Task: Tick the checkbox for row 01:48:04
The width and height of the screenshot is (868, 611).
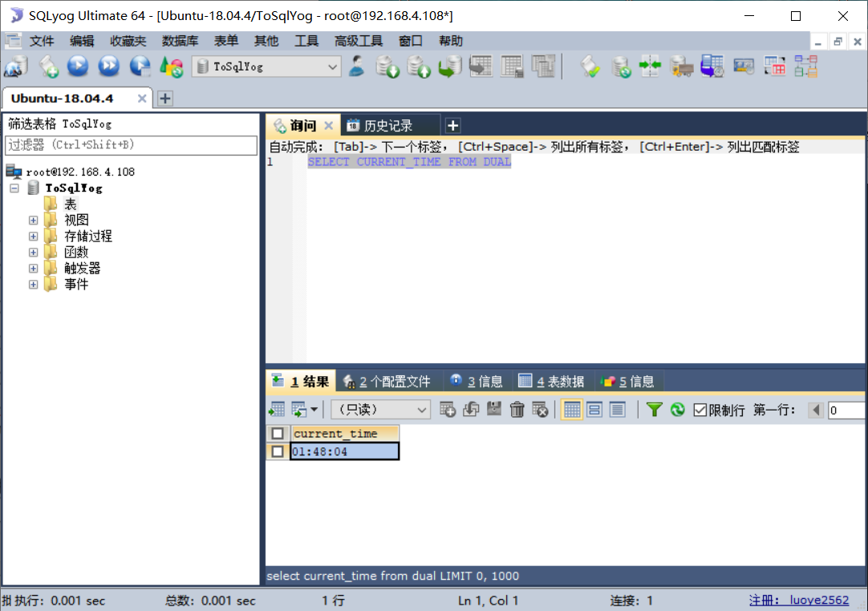Action: coord(278,451)
